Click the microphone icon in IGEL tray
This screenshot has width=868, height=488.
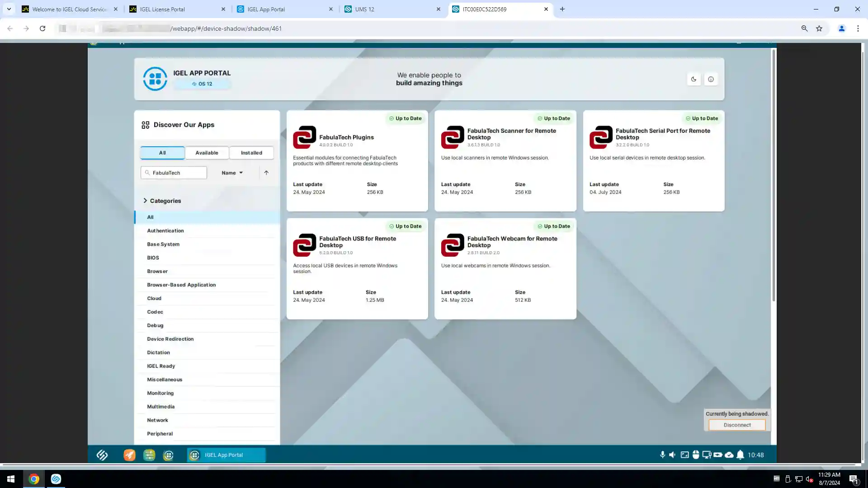[x=662, y=455]
